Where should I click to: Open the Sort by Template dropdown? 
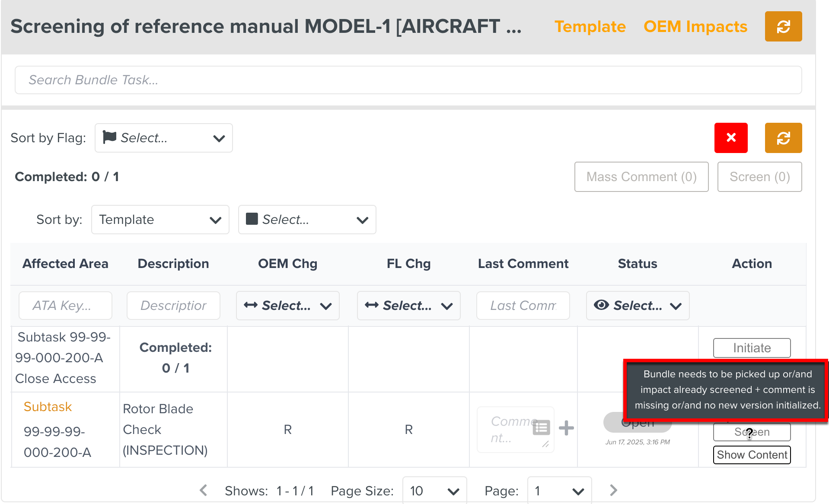coord(160,220)
